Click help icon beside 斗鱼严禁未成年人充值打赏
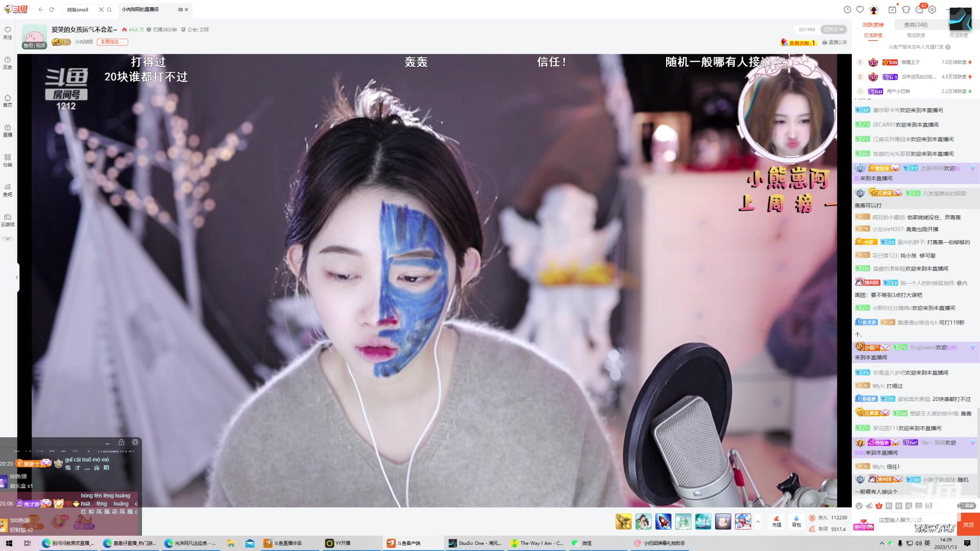Screen dimensions: 980x551 [x=948, y=47]
